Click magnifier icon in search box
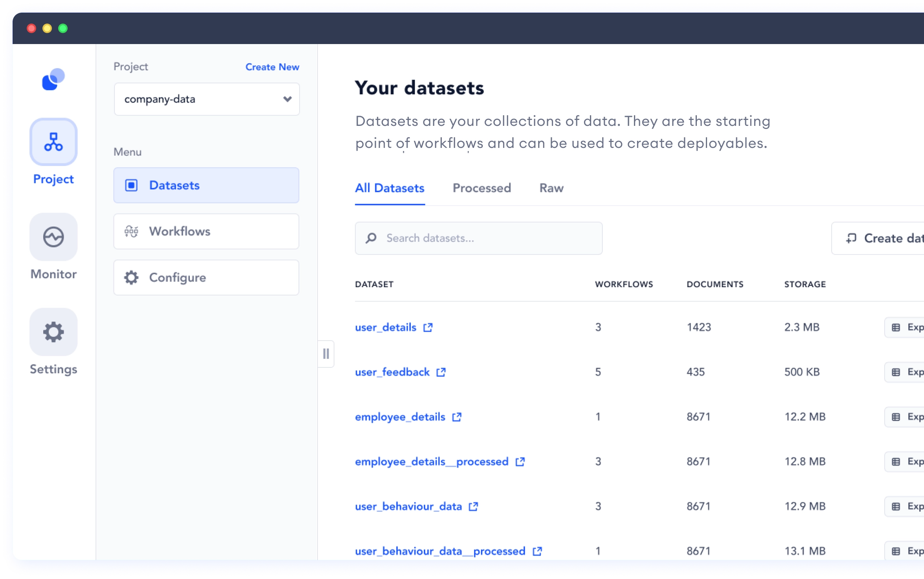Image resolution: width=924 pixels, height=579 pixels. coord(371,238)
